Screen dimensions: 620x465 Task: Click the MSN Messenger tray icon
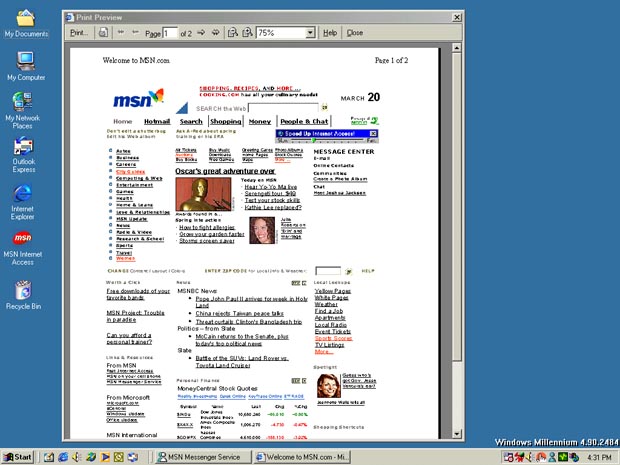pos(552,457)
